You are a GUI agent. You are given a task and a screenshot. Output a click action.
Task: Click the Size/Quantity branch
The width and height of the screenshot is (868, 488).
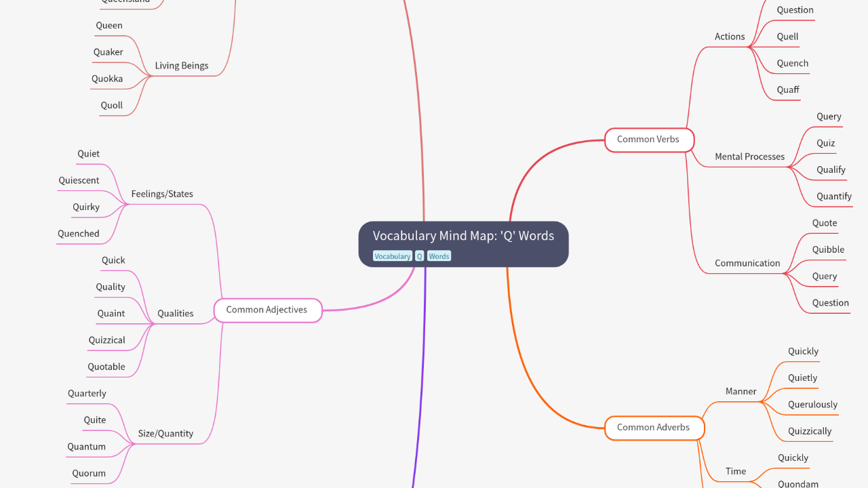coord(165,434)
